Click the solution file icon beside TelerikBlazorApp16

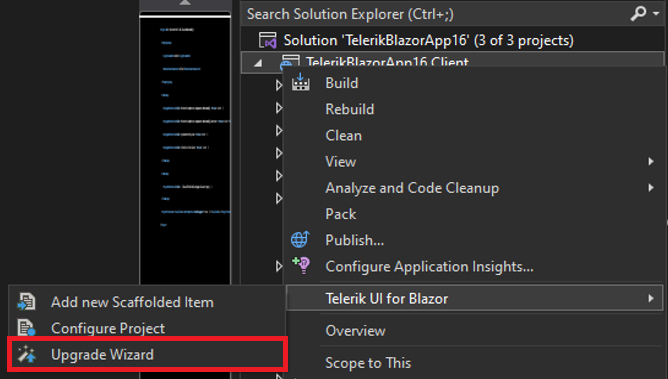[268, 40]
